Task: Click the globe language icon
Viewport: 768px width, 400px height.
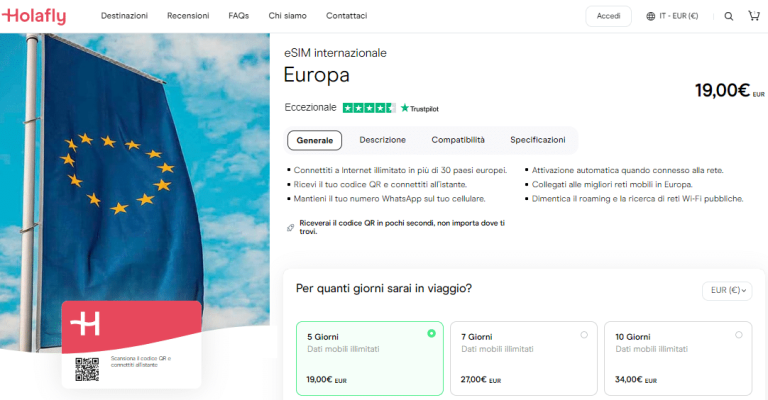Action: tap(651, 16)
